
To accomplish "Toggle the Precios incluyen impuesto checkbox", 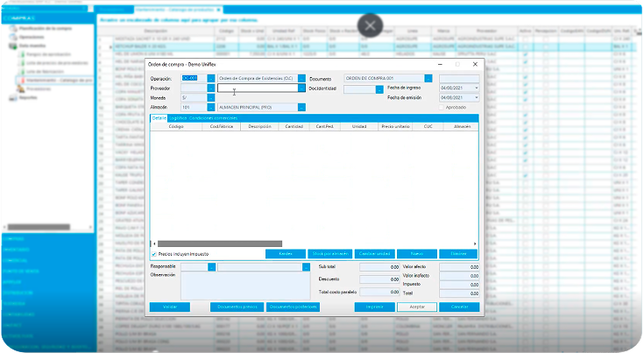I will click(x=154, y=254).
